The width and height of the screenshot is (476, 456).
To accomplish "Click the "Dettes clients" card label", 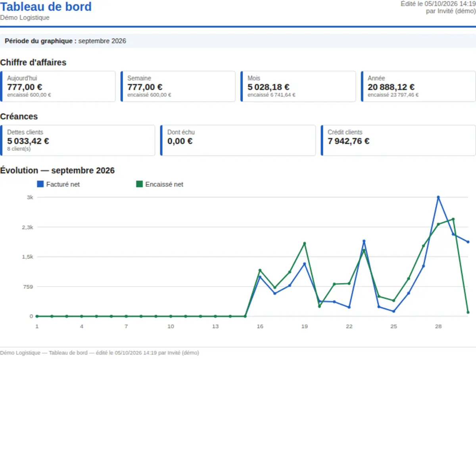I will pos(25,132).
